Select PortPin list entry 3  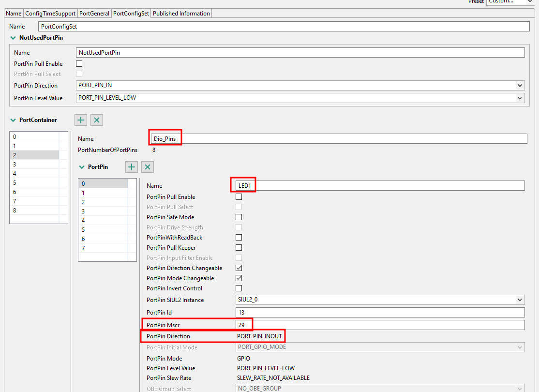tap(103, 211)
